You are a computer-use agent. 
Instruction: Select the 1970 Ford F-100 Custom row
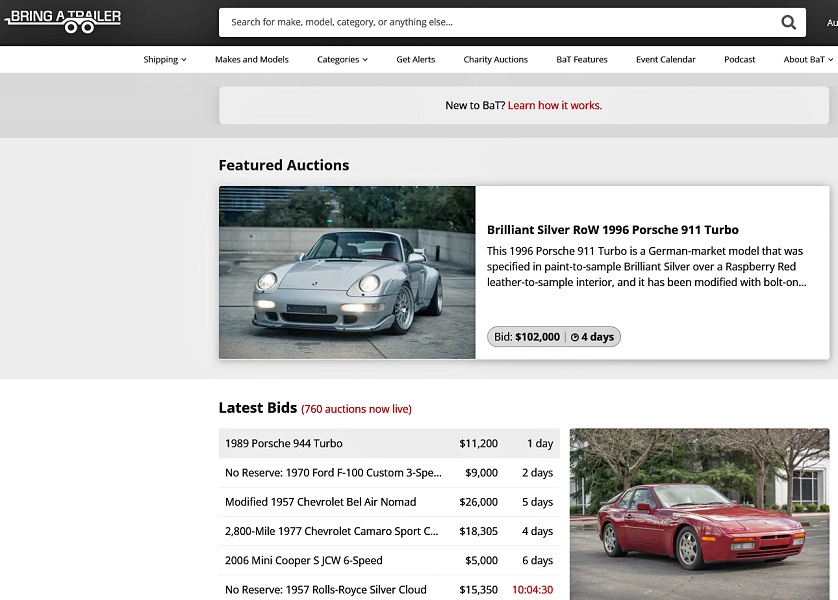389,472
